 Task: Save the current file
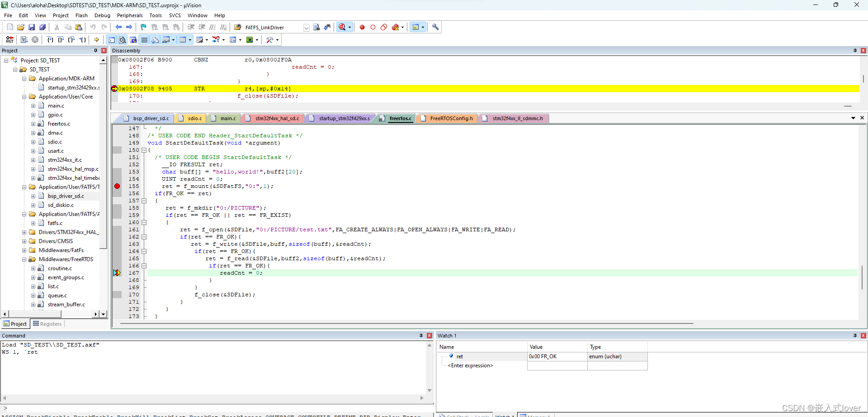coord(32,27)
